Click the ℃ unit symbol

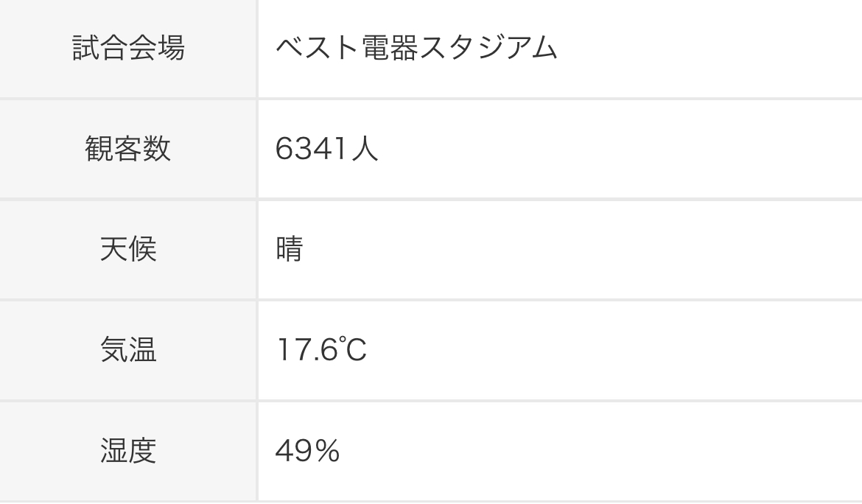(x=352, y=349)
